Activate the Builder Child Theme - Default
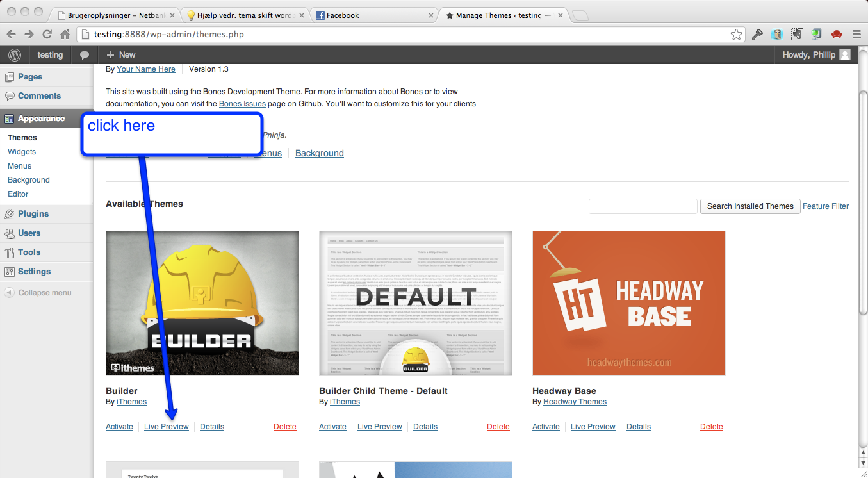This screenshot has width=868, height=478. coord(332,427)
